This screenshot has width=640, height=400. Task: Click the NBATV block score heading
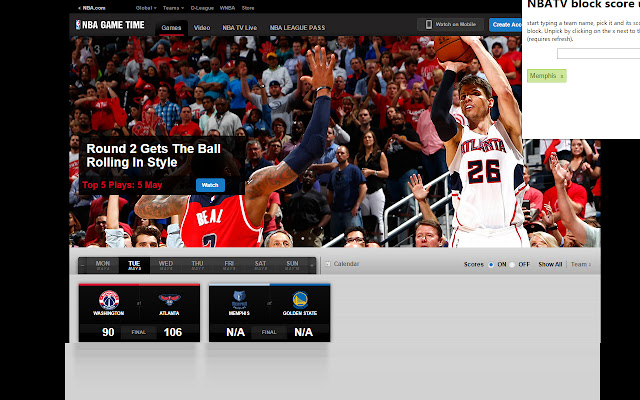pos(583,4)
